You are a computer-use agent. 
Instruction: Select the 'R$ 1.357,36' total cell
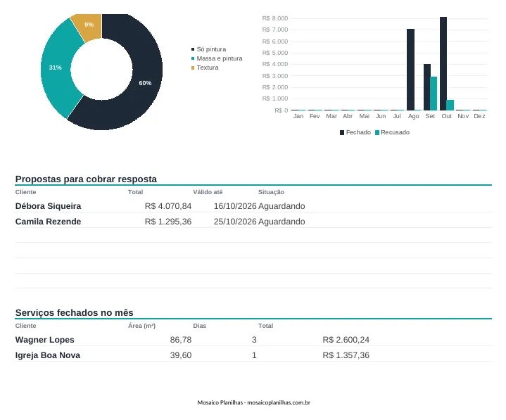tap(346, 355)
